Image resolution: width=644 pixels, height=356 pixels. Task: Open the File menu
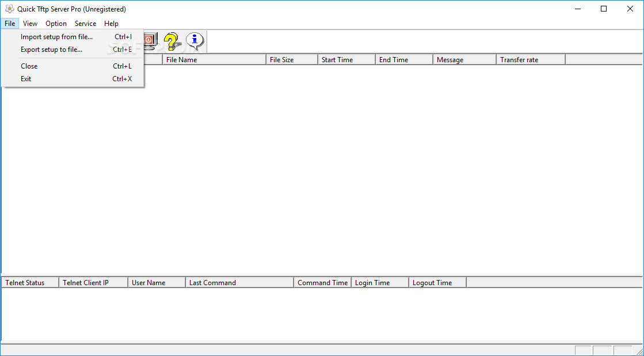10,24
